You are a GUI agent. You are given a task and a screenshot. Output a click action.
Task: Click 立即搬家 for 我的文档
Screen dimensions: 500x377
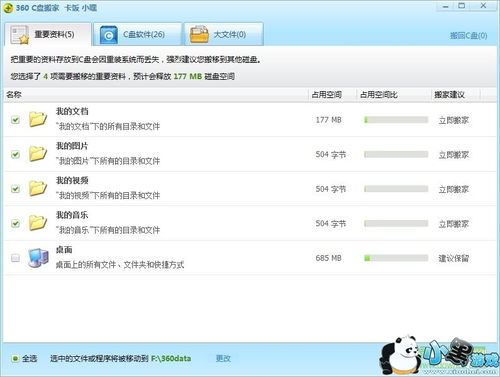pyautogui.click(x=454, y=120)
